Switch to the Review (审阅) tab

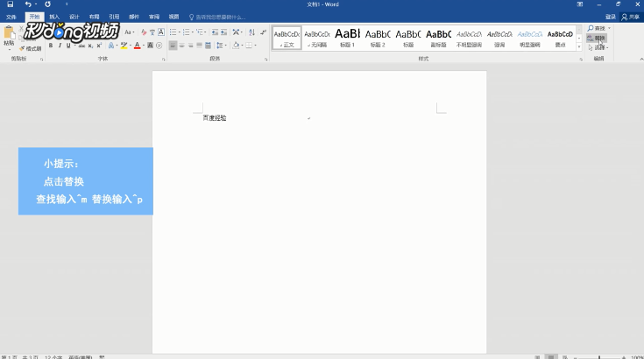pyautogui.click(x=154, y=17)
